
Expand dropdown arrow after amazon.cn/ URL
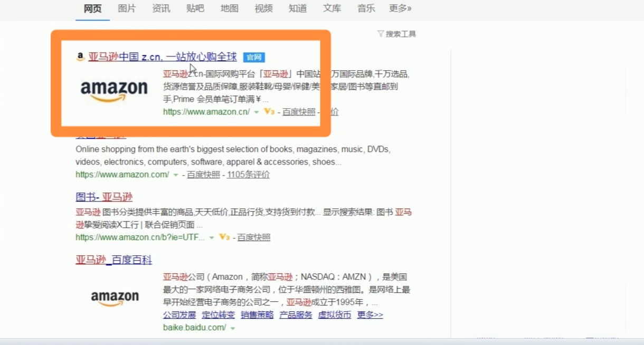coord(257,112)
